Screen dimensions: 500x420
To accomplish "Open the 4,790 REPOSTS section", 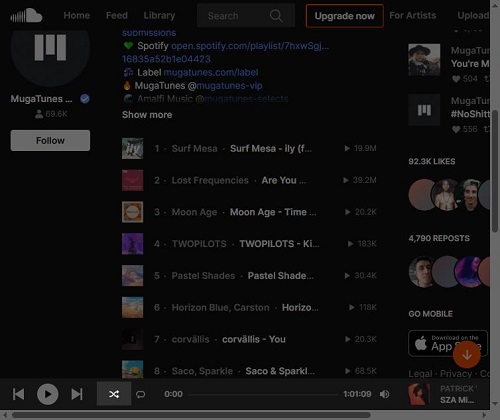I will 439,238.
